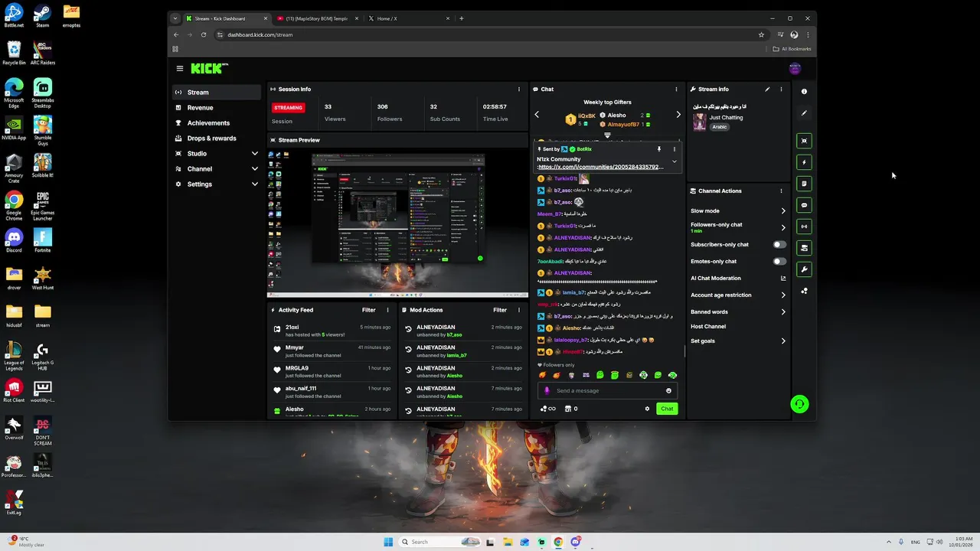Open Mod Actions Filter
980x551 pixels.
[500, 310]
